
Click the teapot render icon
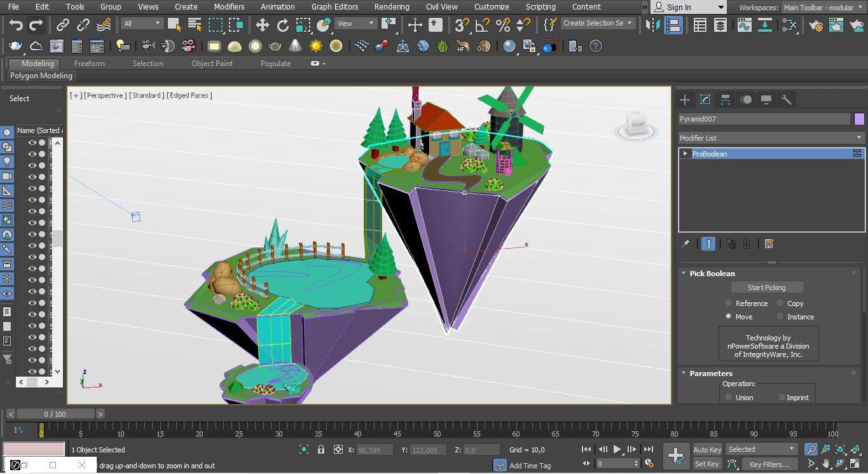click(x=15, y=46)
